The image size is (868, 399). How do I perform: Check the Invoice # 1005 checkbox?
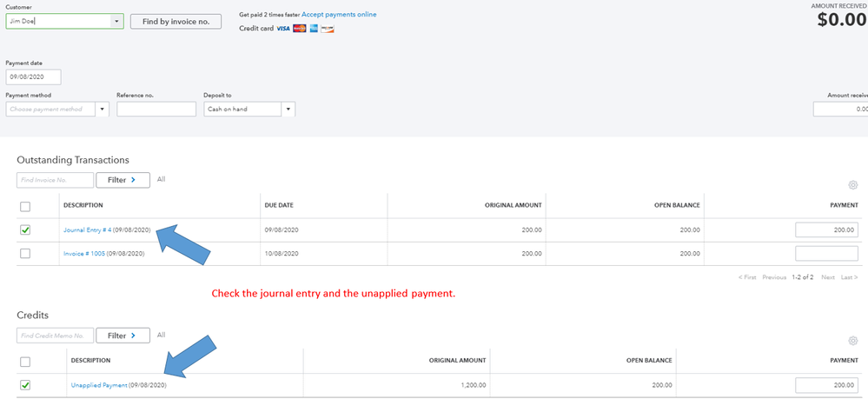pyautogui.click(x=25, y=253)
